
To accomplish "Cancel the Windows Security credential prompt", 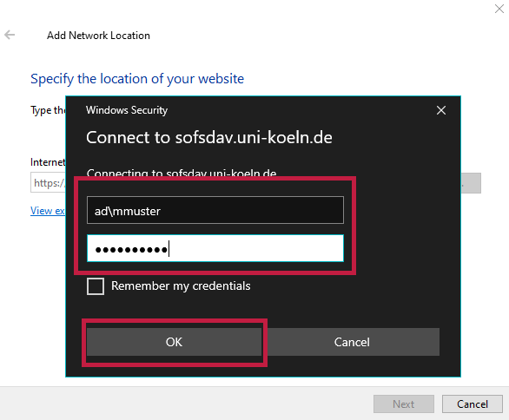I will (x=352, y=342).
